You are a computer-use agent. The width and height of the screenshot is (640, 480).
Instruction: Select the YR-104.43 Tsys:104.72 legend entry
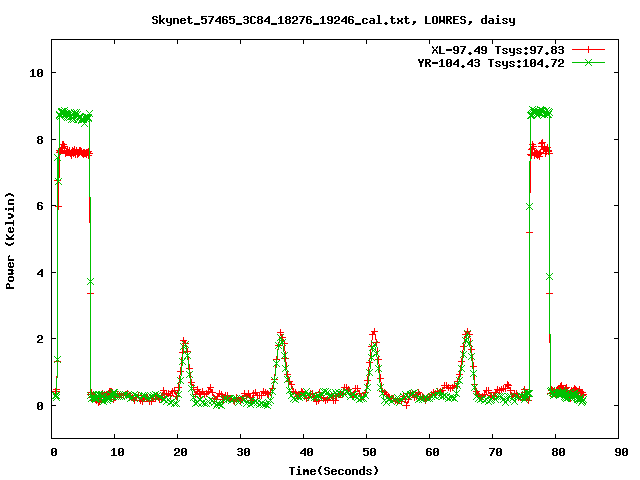coord(491,63)
